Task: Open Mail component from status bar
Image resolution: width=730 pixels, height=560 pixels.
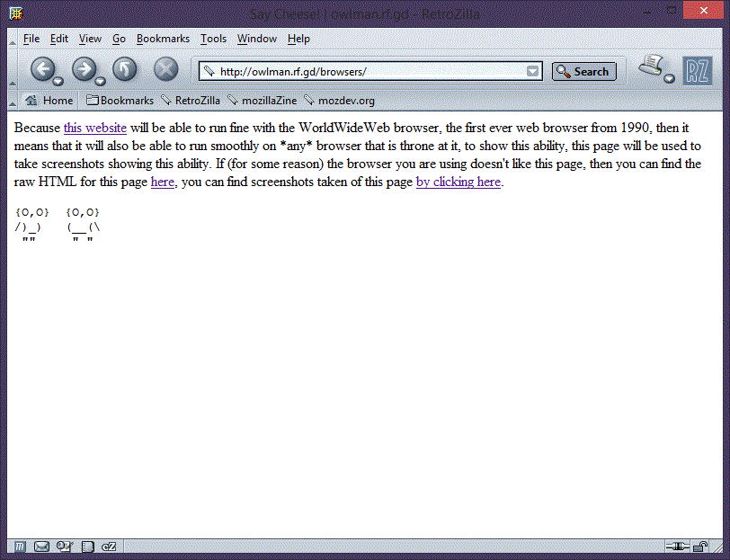Action: pyautogui.click(x=41, y=547)
